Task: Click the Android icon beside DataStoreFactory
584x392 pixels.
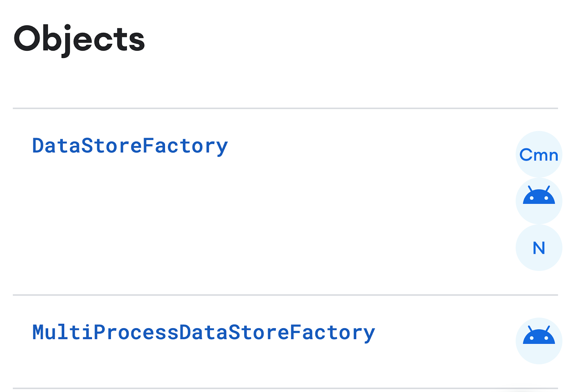Action: [539, 201]
